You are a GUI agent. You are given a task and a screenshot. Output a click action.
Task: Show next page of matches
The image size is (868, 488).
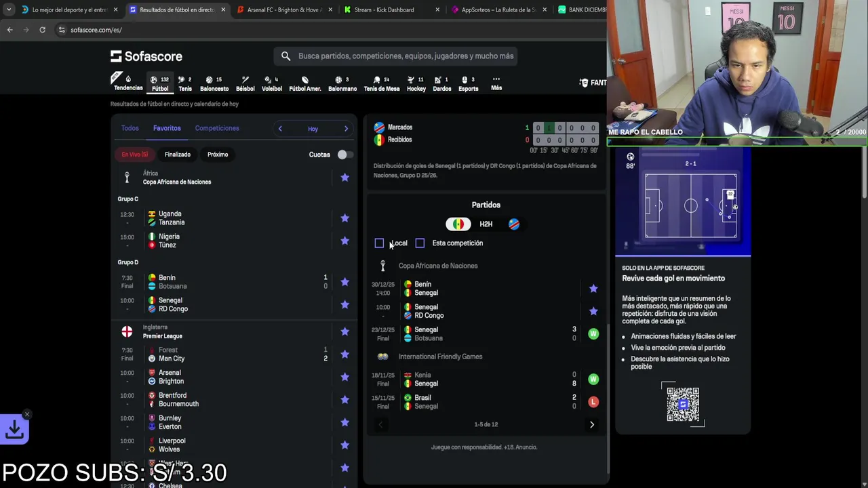coord(591,425)
